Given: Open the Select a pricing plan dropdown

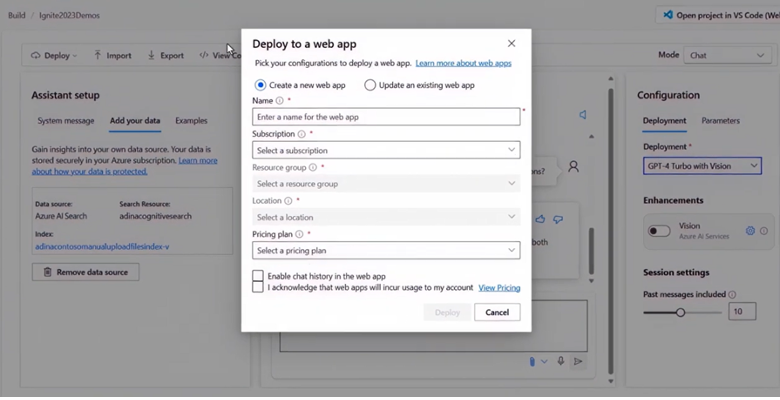Looking at the screenshot, I should click(x=386, y=250).
